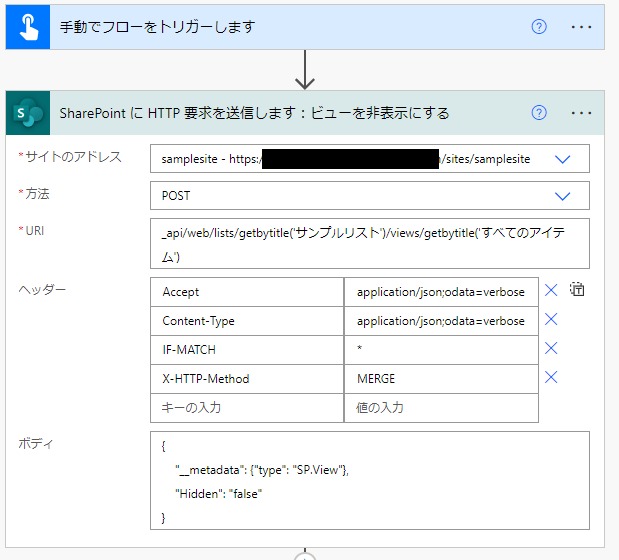Click the SharePoint action icon
The height and width of the screenshot is (560, 619).
[x=28, y=113]
